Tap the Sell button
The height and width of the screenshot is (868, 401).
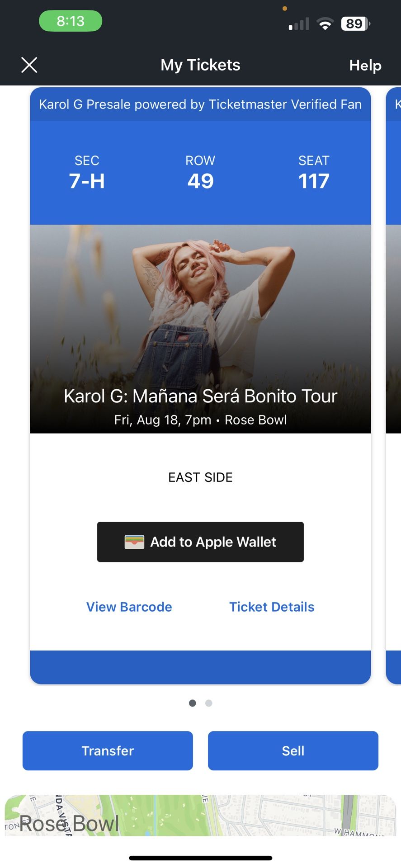[x=293, y=750]
